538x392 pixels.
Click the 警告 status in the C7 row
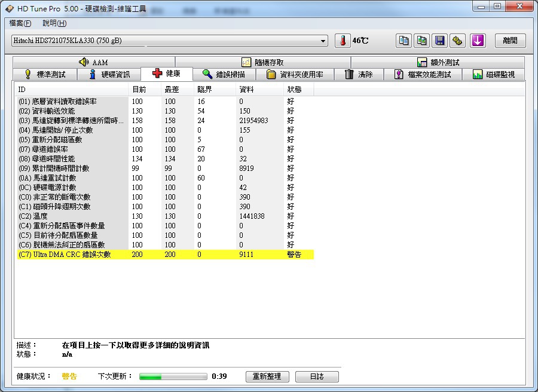click(x=294, y=255)
